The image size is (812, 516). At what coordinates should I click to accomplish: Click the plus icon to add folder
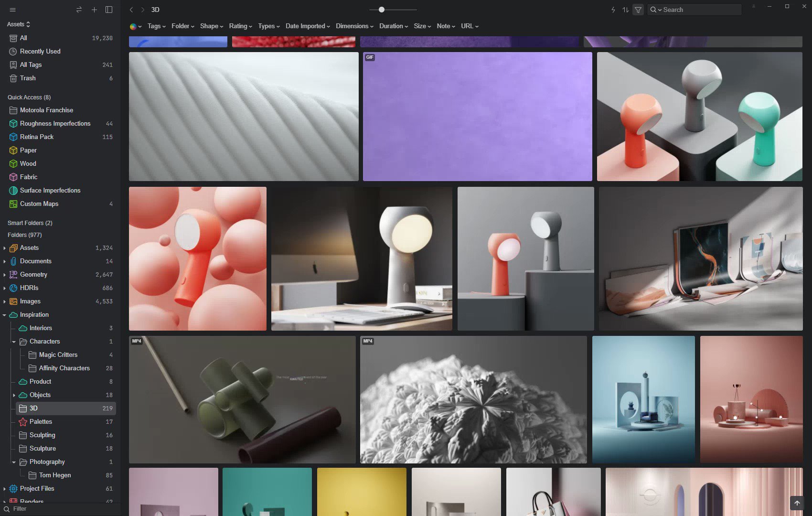pos(94,10)
